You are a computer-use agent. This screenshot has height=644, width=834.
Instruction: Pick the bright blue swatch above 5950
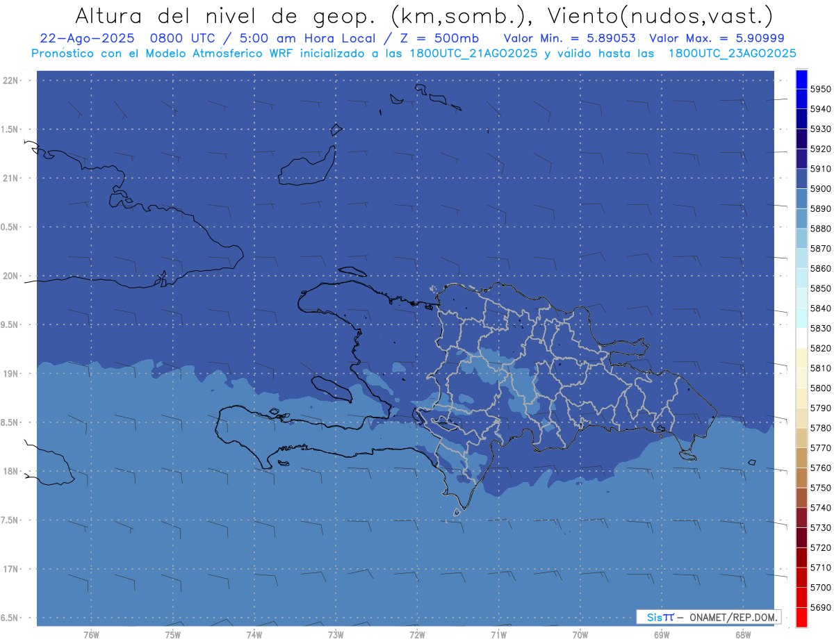coord(801,79)
